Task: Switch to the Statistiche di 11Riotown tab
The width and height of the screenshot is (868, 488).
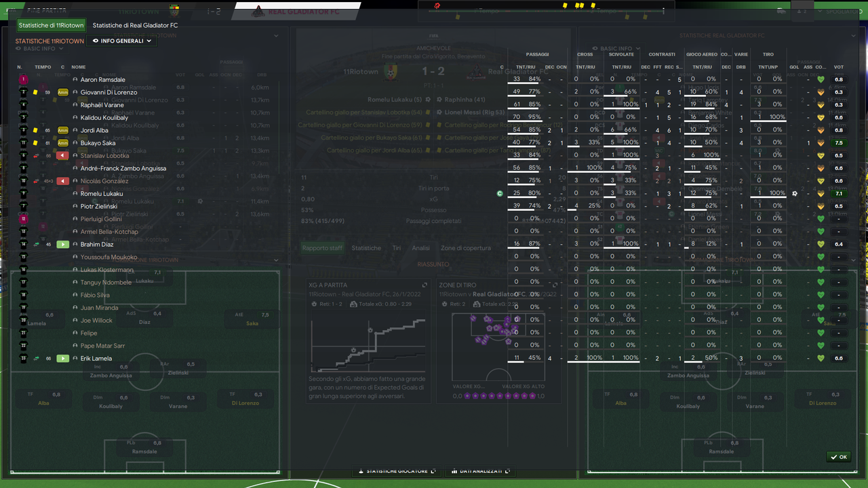Action: [52, 25]
